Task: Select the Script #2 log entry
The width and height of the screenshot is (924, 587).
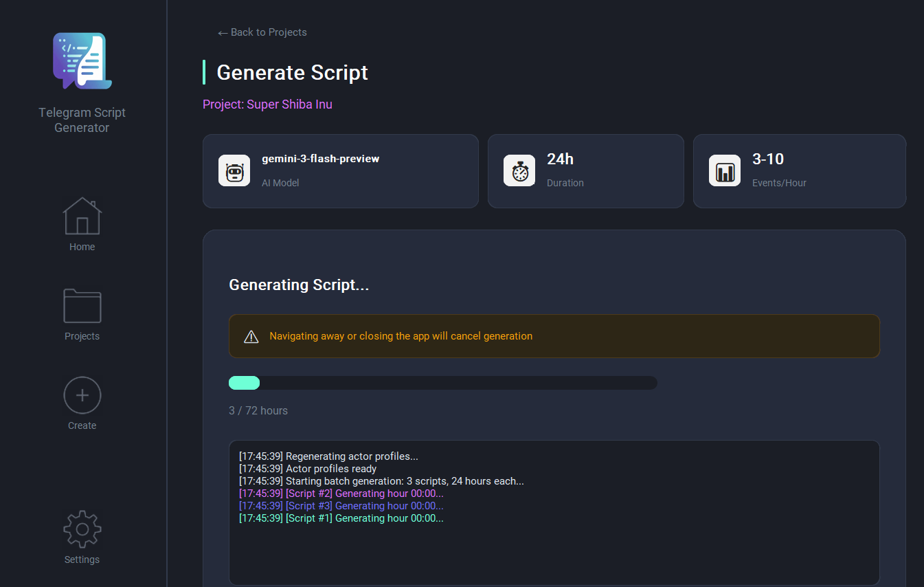Action: point(341,493)
